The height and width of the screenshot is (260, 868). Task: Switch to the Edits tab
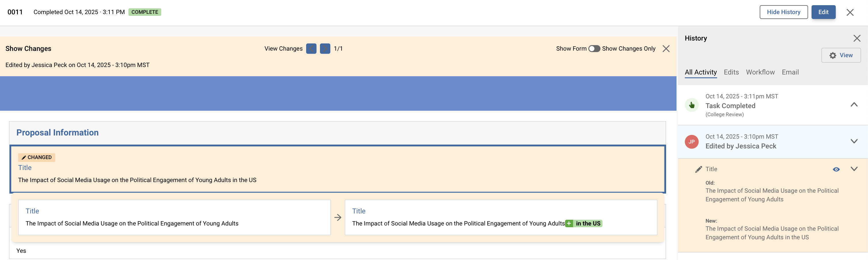point(731,72)
